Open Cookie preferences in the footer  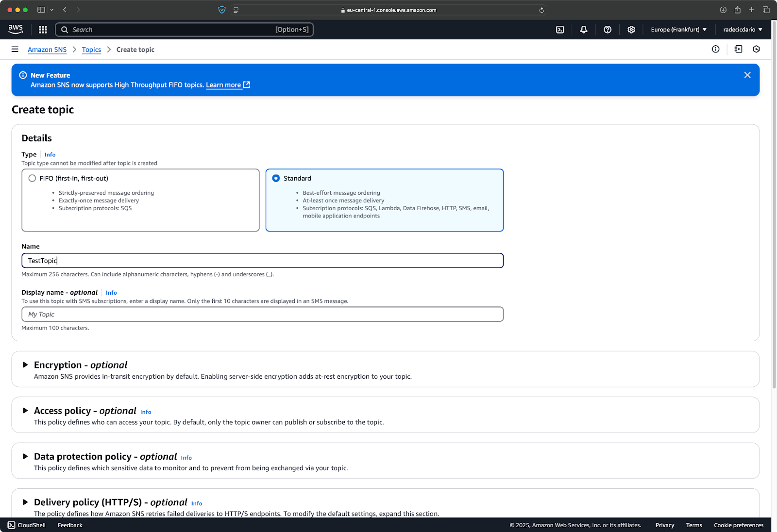739,525
